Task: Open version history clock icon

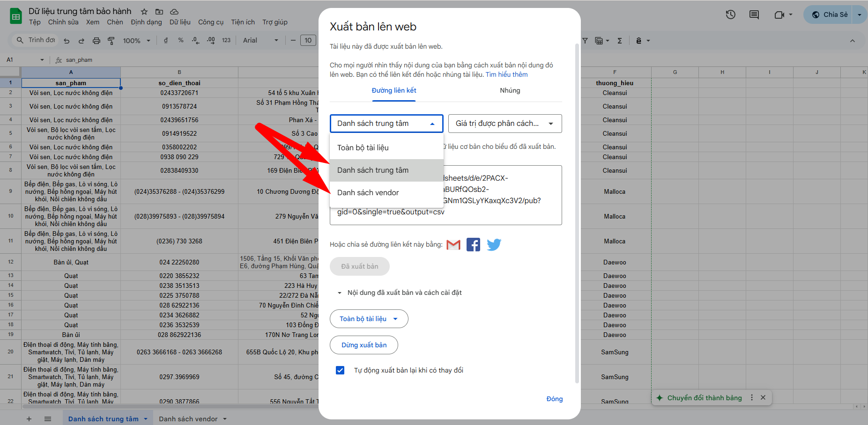Action: click(731, 15)
